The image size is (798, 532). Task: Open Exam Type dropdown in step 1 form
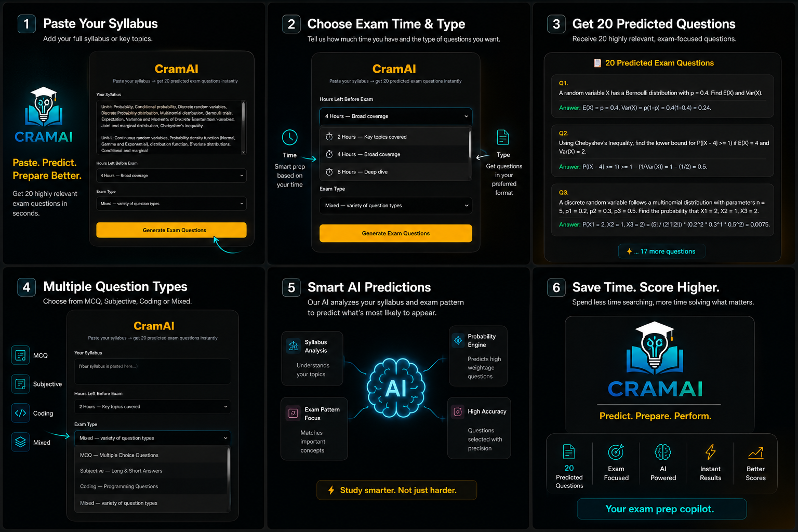[171, 204]
